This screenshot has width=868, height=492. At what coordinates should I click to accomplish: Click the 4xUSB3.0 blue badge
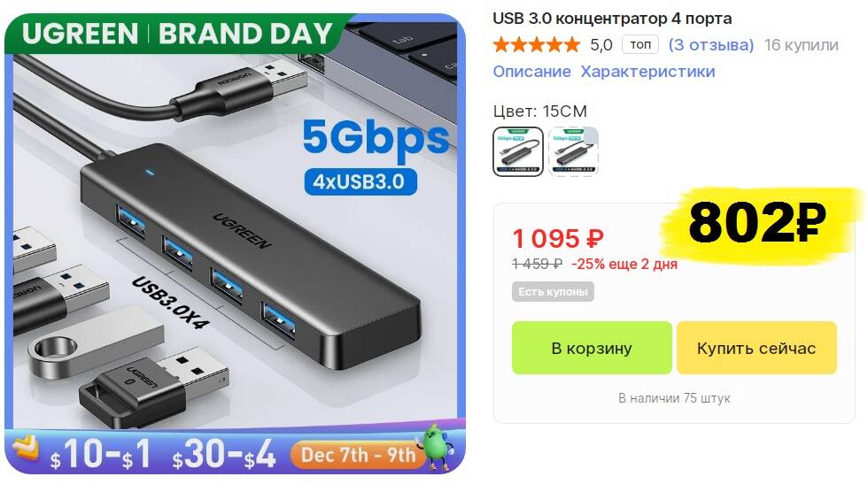pos(360,181)
